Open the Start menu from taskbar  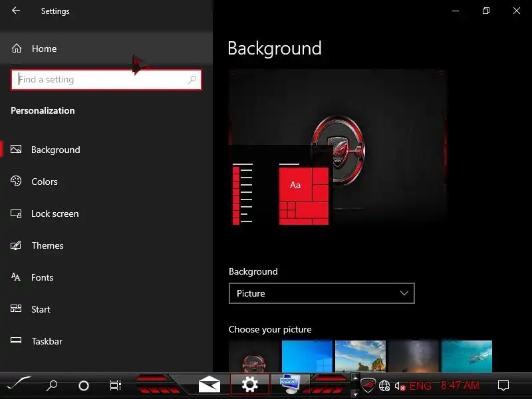(19, 384)
